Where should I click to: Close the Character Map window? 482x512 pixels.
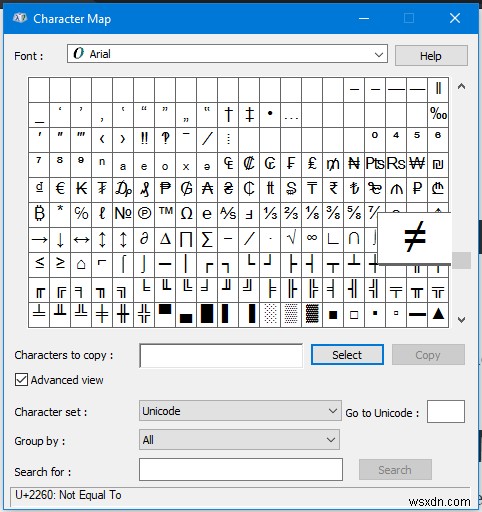pyautogui.click(x=455, y=18)
